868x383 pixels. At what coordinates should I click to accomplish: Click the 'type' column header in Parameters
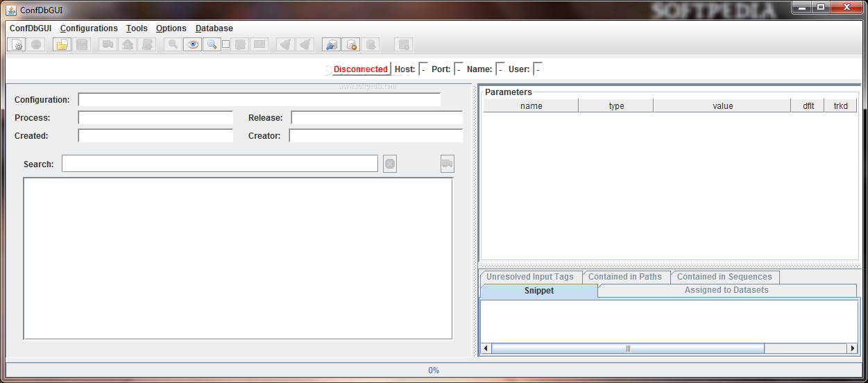point(616,106)
